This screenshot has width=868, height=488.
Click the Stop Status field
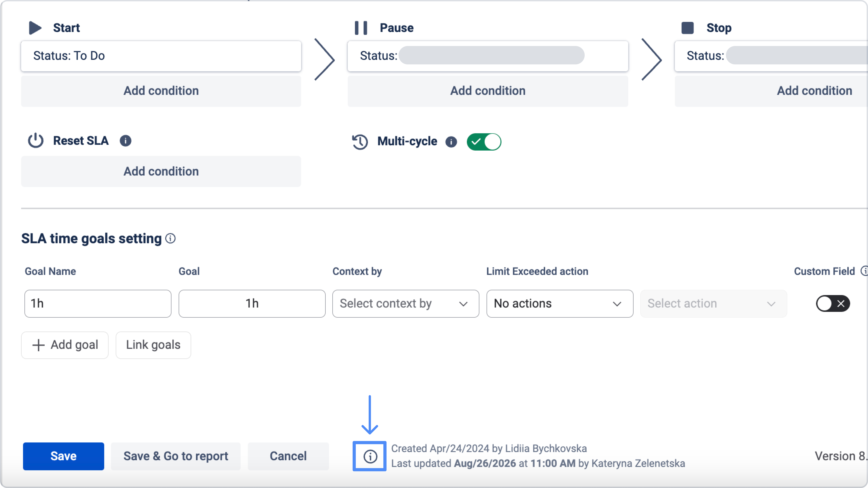[x=771, y=56]
